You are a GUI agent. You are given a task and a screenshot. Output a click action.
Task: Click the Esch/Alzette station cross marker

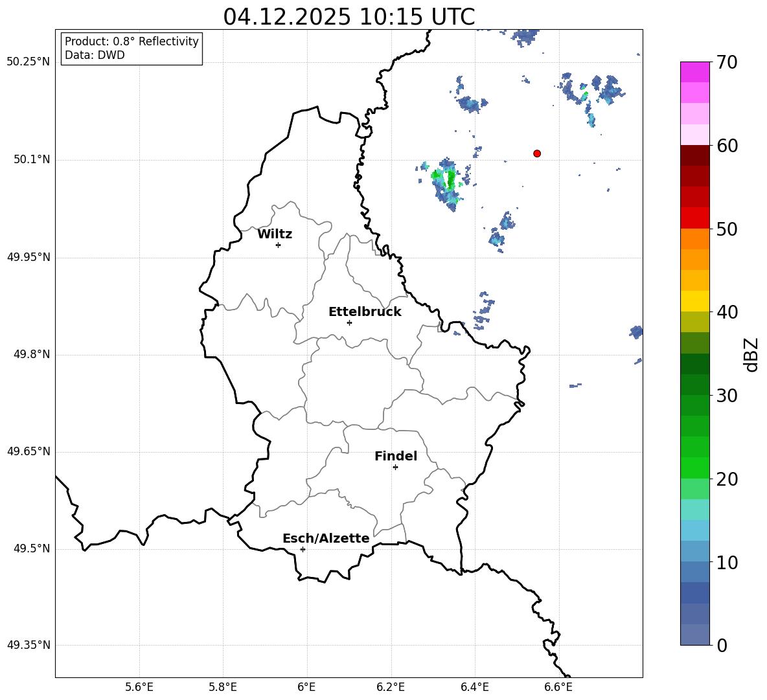tap(303, 549)
